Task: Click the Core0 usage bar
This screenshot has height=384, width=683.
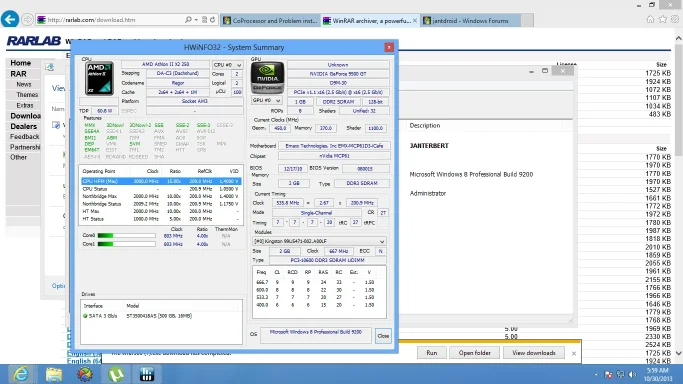Action: pos(127,236)
